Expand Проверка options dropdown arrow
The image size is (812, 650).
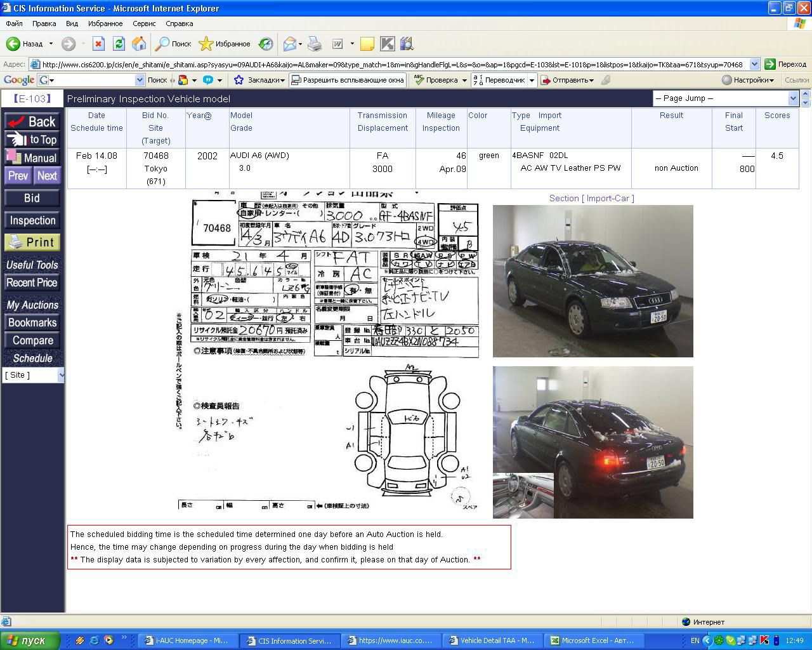pyautogui.click(x=464, y=80)
